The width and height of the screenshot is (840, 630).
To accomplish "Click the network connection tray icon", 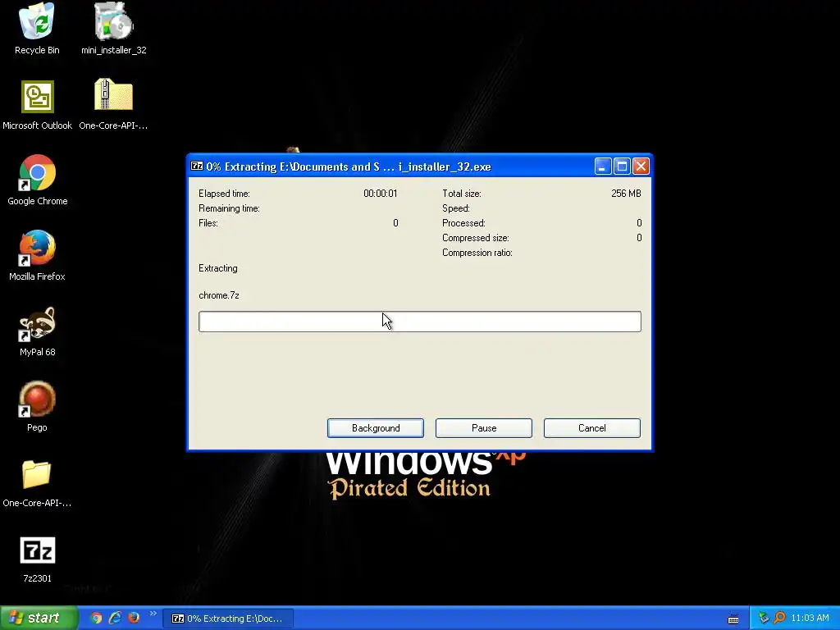I will [x=764, y=619].
